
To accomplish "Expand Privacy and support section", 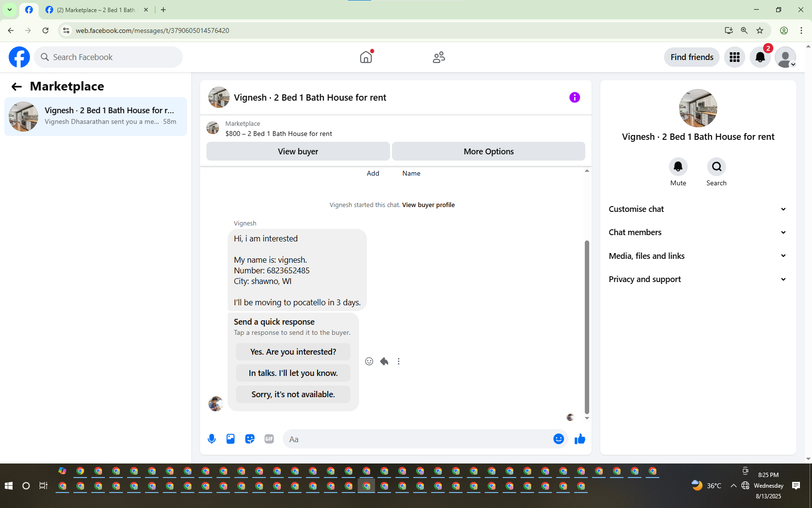I will tap(697, 279).
